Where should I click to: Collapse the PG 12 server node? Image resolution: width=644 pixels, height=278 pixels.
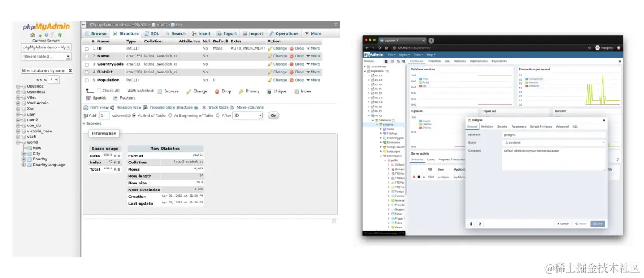pyautogui.click(x=369, y=116)
